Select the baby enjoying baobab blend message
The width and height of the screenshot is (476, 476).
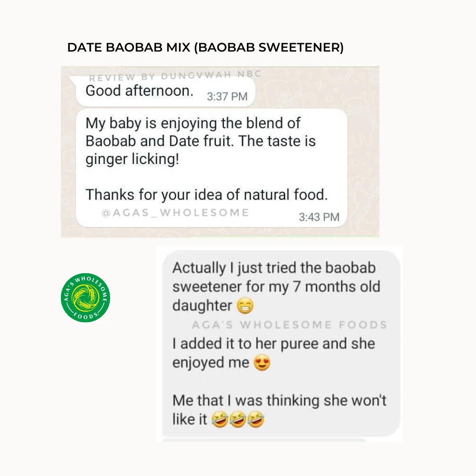pyautogui.click(x=211, y=168)
